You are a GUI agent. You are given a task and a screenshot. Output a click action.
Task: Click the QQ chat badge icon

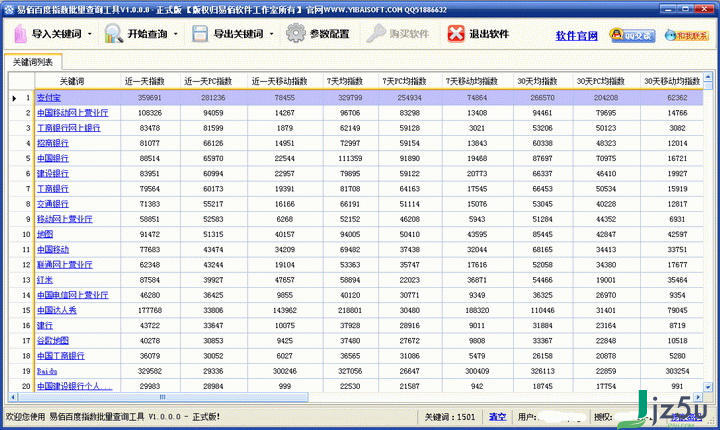pyautogui.click(x=632, y=35)
